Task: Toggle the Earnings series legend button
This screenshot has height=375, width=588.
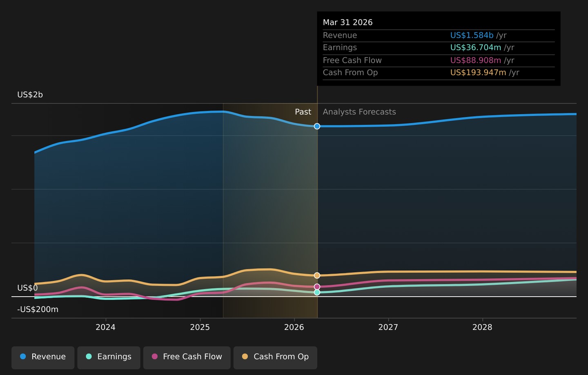Action: pyautogui.click(x=109, y=357)
